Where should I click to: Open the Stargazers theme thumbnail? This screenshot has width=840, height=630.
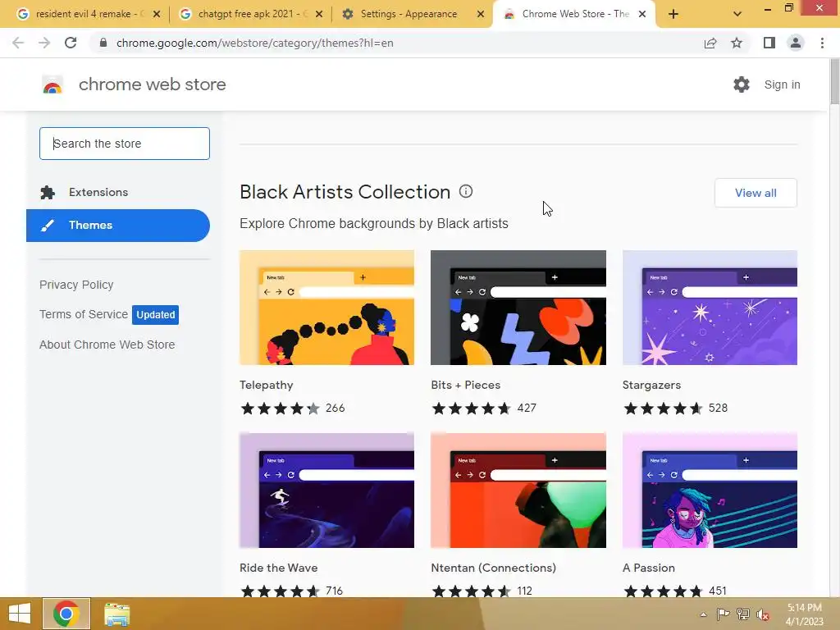click(710, 308)
